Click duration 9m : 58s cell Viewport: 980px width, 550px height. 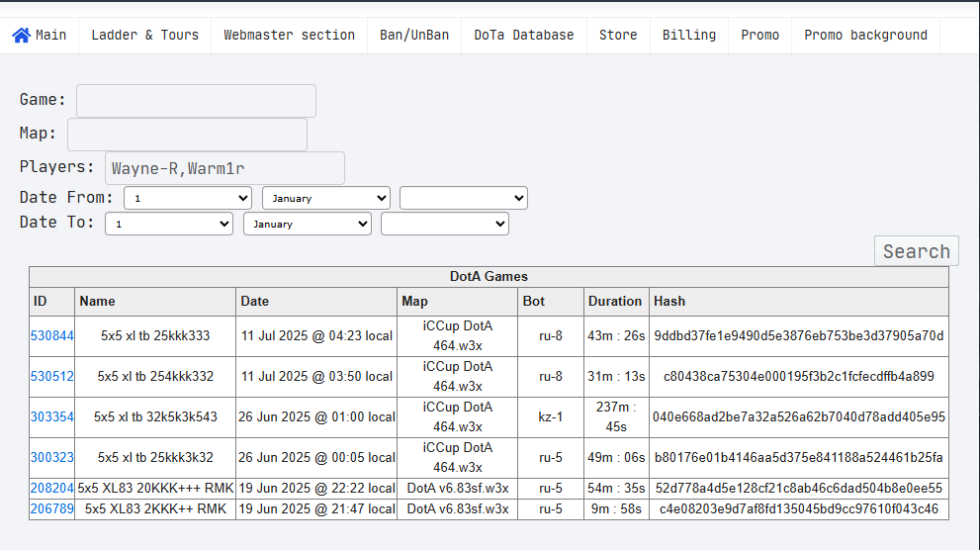coord(616,508)
